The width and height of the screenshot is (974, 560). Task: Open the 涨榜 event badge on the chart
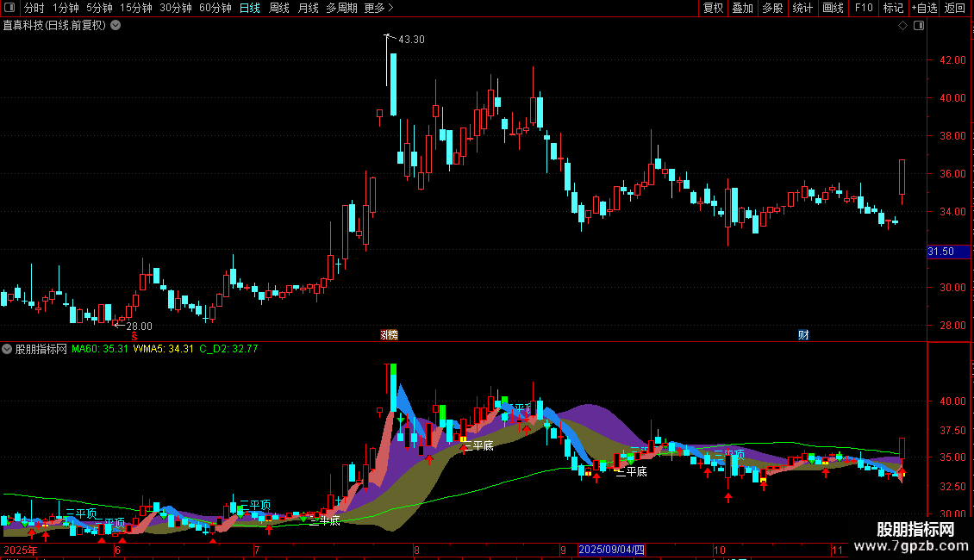pos(389,335)
